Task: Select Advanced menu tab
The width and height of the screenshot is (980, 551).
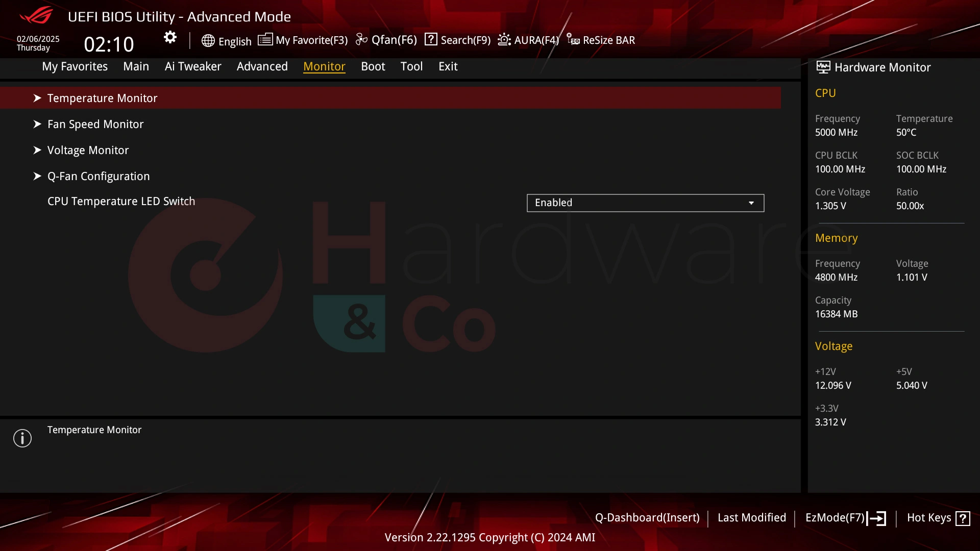Action: pyautogui.click(x=262, y=66)
